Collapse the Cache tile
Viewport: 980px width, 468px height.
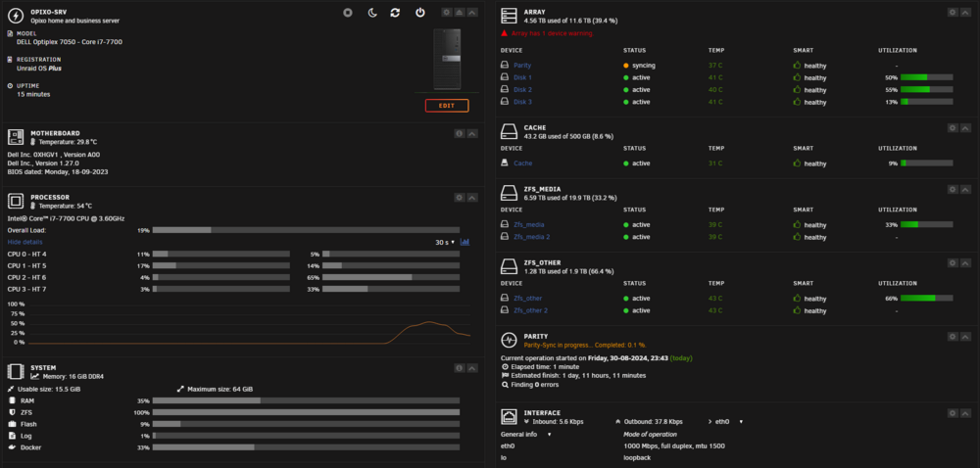click(x=965, y=127)
